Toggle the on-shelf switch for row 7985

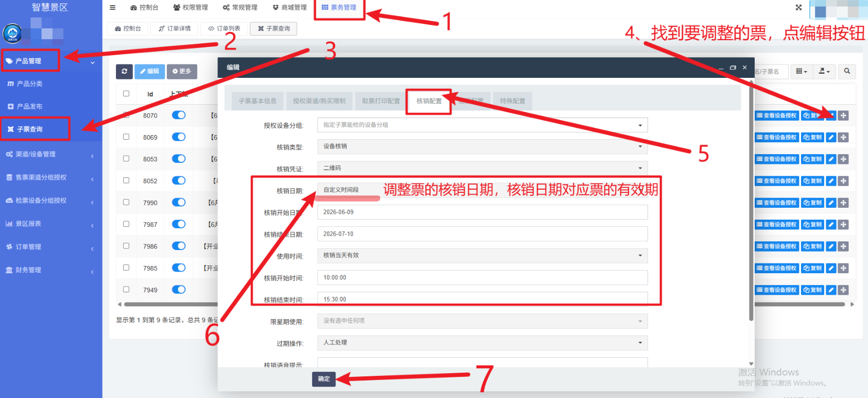click(x=179, y=268)
